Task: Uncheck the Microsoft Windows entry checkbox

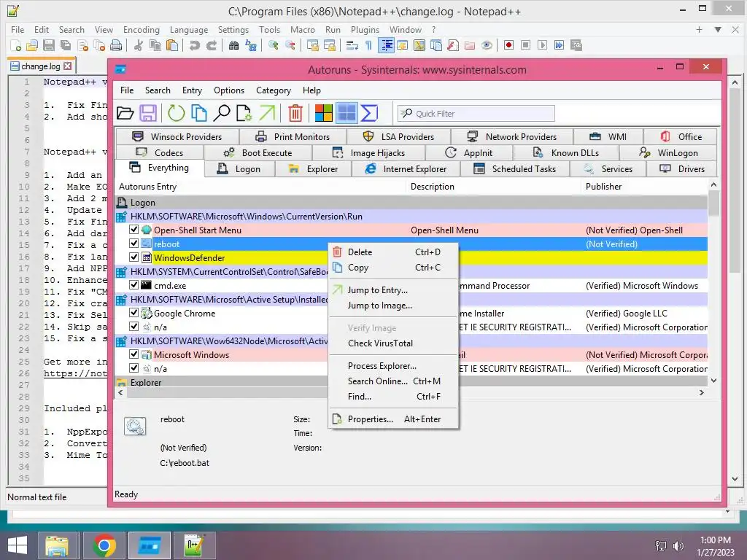Action: [x=134, y=354]
